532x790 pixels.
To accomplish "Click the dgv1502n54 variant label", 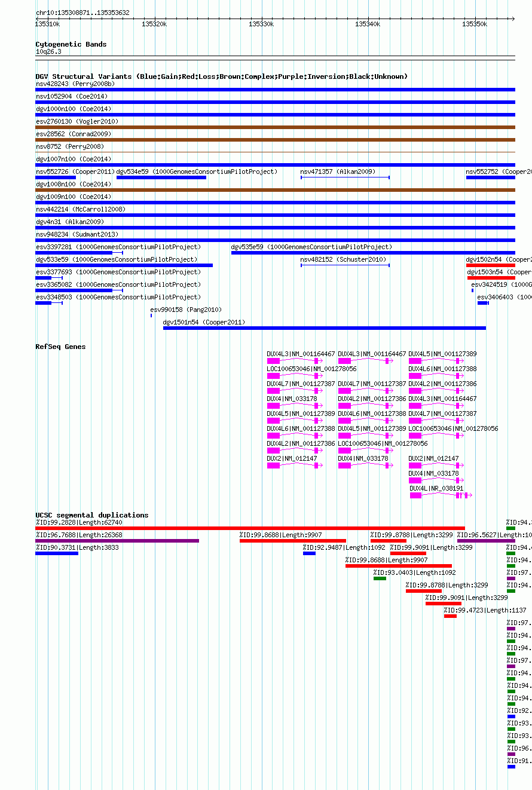I will [x=499, y=259].
